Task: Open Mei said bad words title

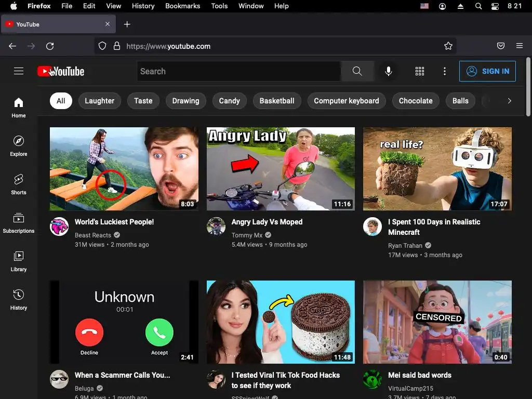Action: coord(420,375)
